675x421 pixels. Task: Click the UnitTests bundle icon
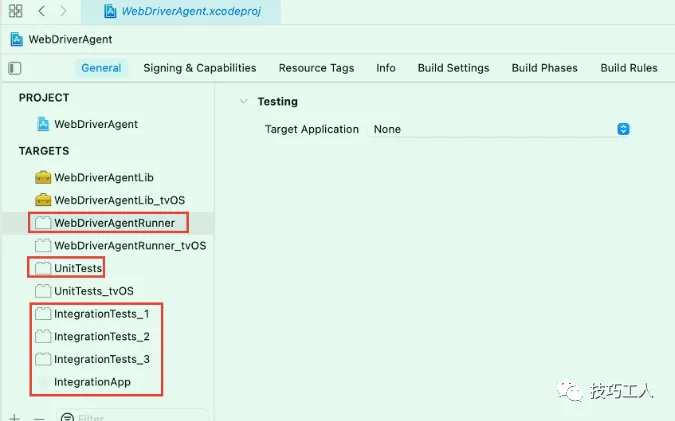(x=43, y=268)
